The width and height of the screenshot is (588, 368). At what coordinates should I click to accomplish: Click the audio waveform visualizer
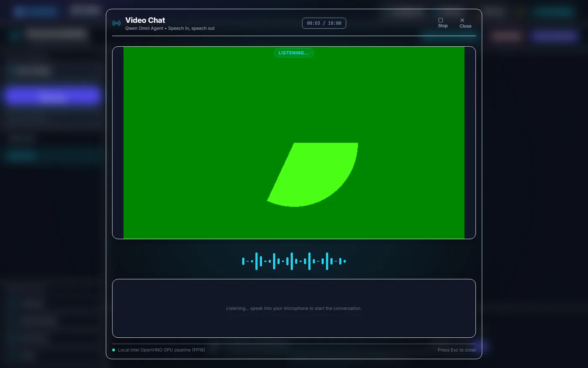(294, 261)
